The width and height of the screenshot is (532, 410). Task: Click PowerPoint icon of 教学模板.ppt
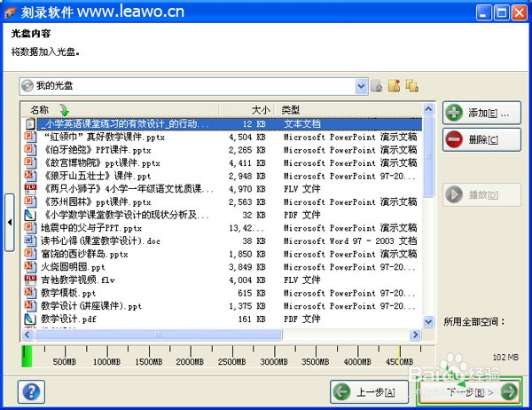click(x=30, y=293)
